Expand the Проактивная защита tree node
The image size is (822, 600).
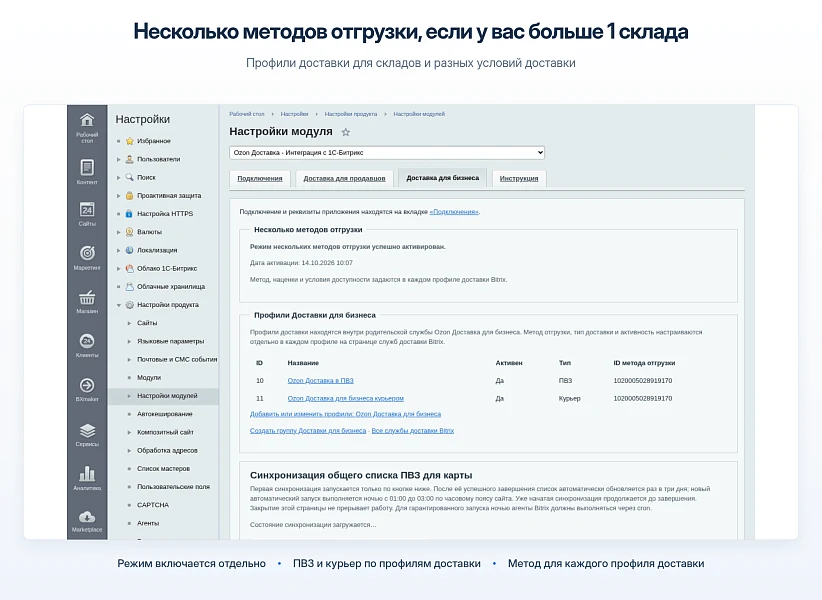pos(118,195)
